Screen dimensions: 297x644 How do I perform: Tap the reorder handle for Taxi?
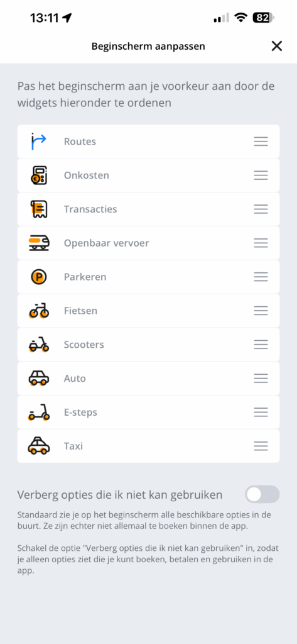point(261,446)
